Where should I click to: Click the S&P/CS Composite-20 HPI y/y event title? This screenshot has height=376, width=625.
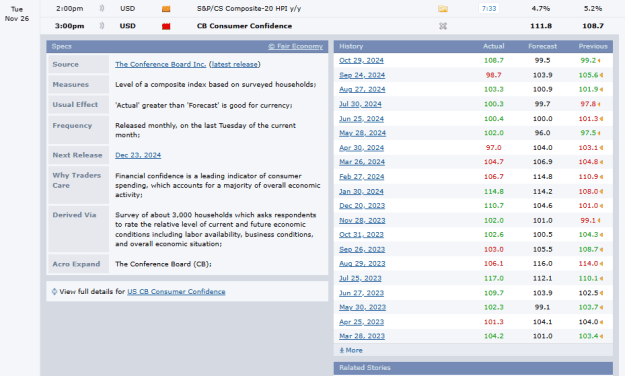click(249, 8)
